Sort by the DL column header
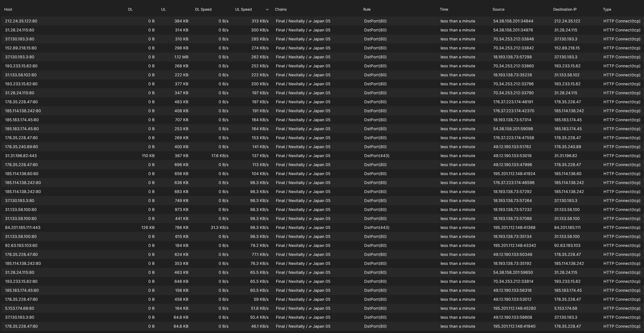This screenshot has width=644, height=333. click(x=130, y=10)
